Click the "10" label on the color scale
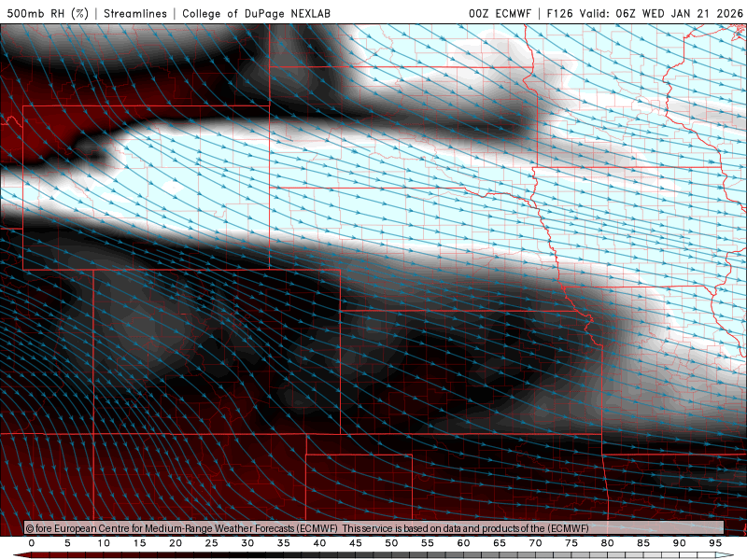The image size is (747, 560). coord(104,543)
